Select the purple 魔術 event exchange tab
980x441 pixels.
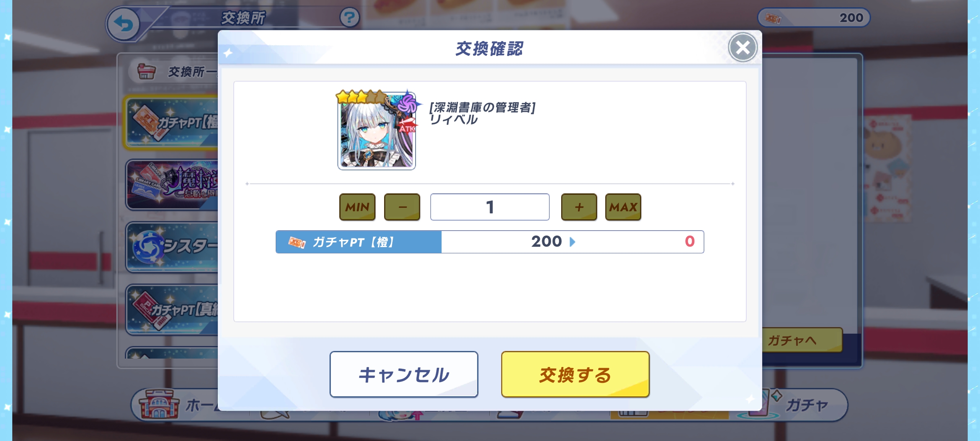(172, 185)
